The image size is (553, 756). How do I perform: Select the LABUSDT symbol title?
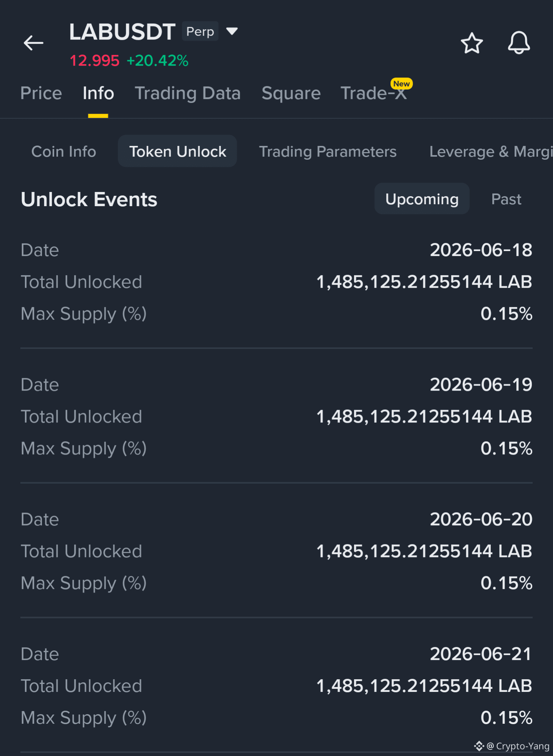tap(122, 31)
